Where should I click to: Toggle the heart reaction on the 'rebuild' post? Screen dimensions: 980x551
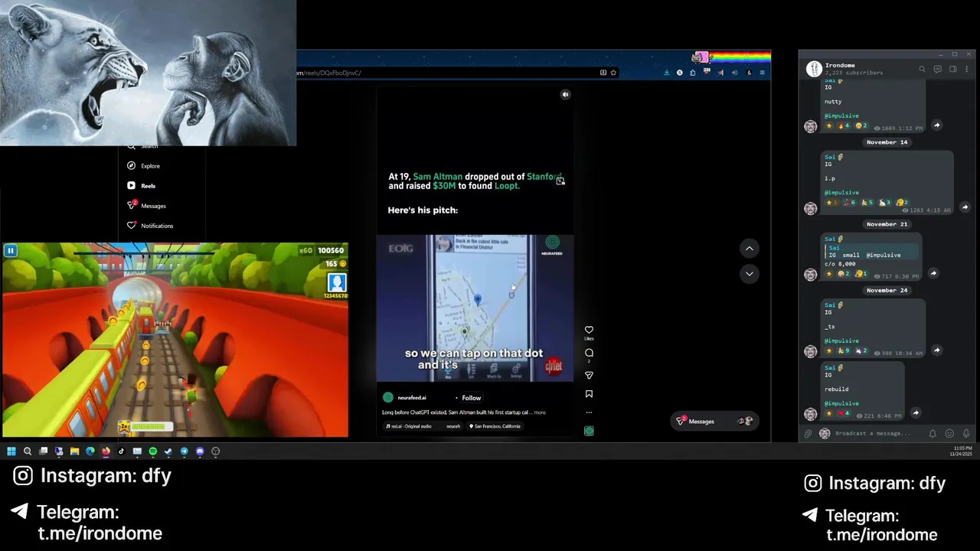point(844,413)
